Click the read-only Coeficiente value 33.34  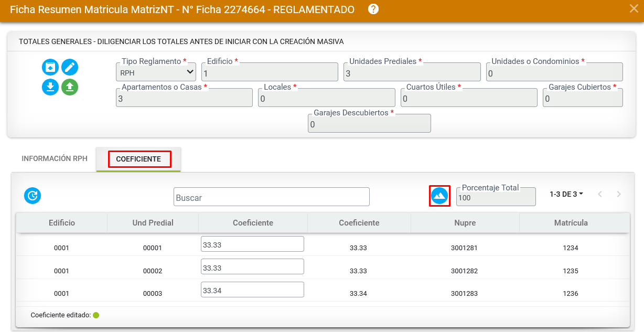tap(358, 294)
